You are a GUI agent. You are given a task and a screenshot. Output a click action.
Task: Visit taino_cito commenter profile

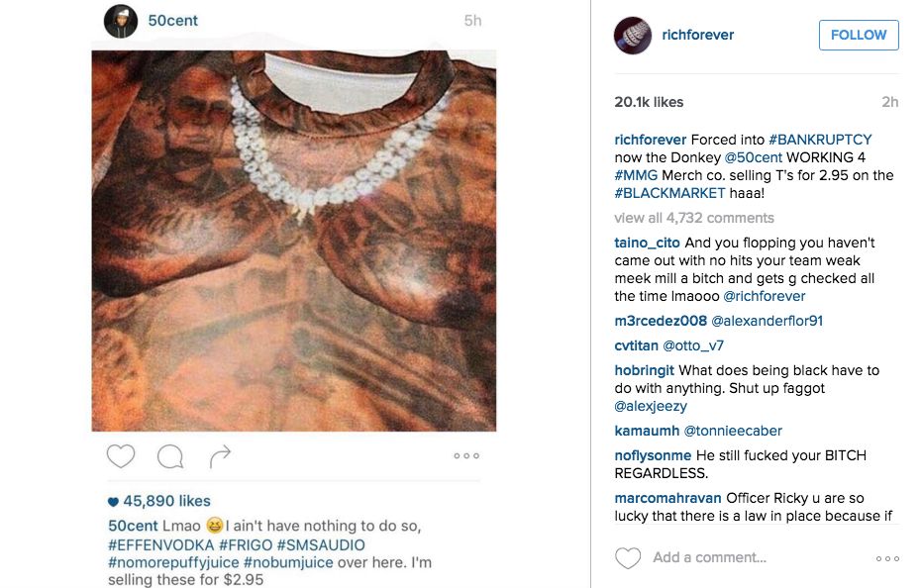pos(647,243)
